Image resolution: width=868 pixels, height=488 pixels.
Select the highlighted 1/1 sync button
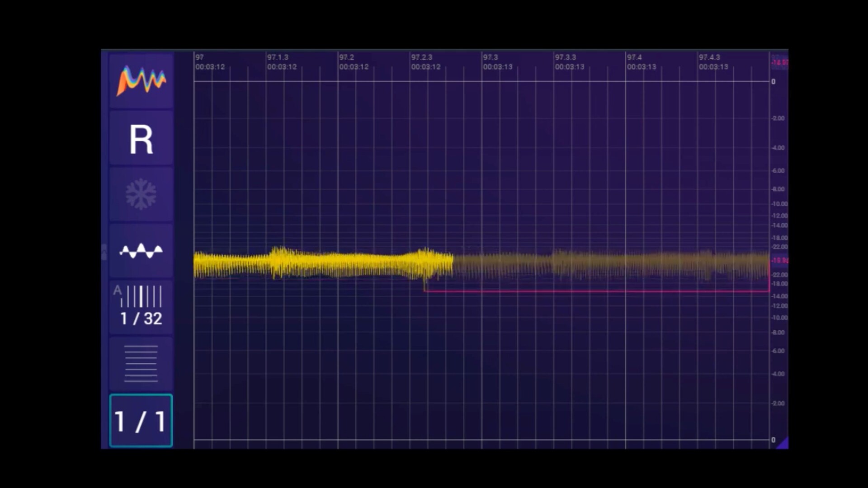pos(141,421)
